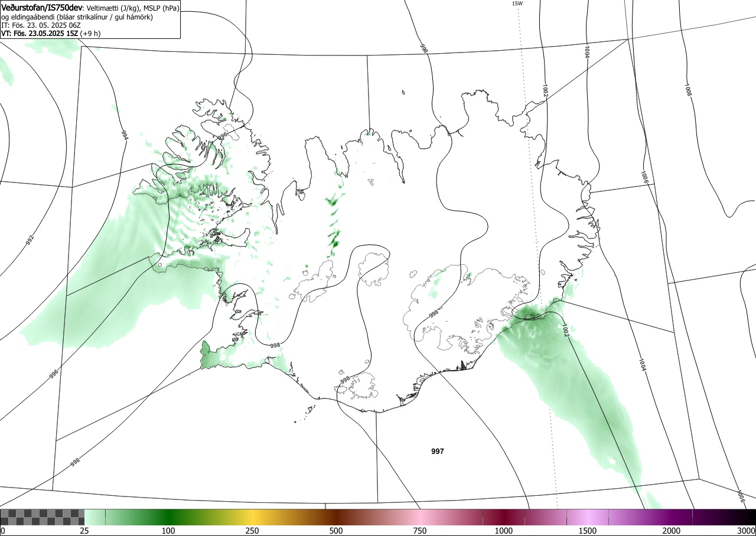This screenshot has width=756, height=536.
Task: Click the legend value 1000
Action: 504,531
